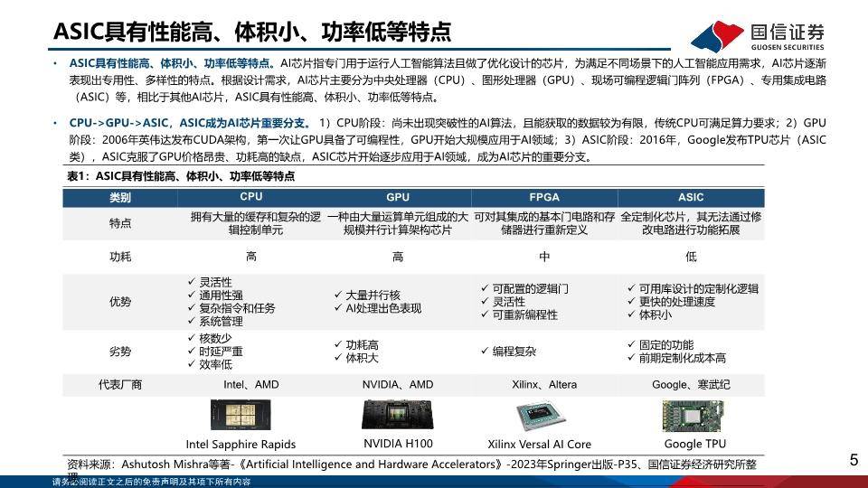Click the Guosen Securities logo
This screenshot has height=488, width=868.
(x=758, y=36)
